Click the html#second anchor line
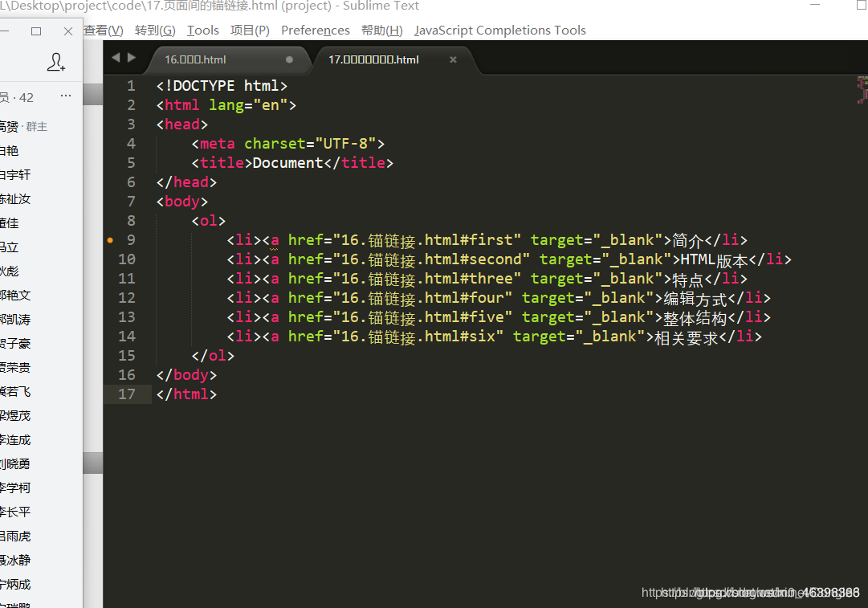 [509, 259]
